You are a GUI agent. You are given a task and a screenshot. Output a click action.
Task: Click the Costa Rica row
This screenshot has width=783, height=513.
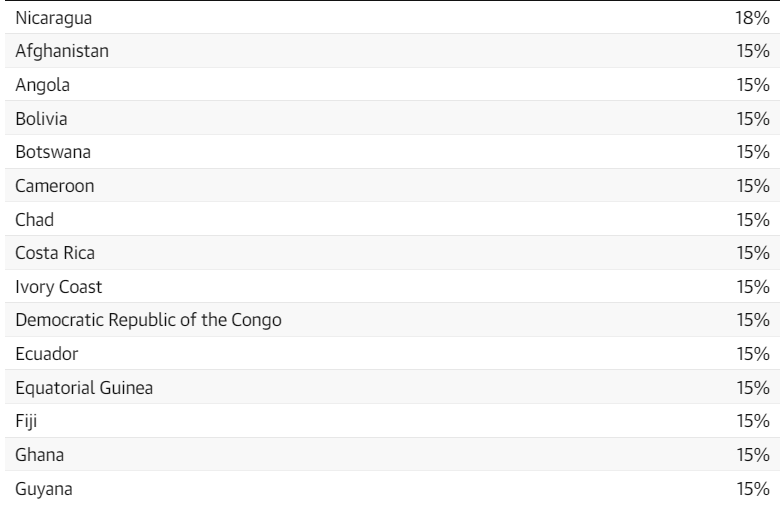392,253
